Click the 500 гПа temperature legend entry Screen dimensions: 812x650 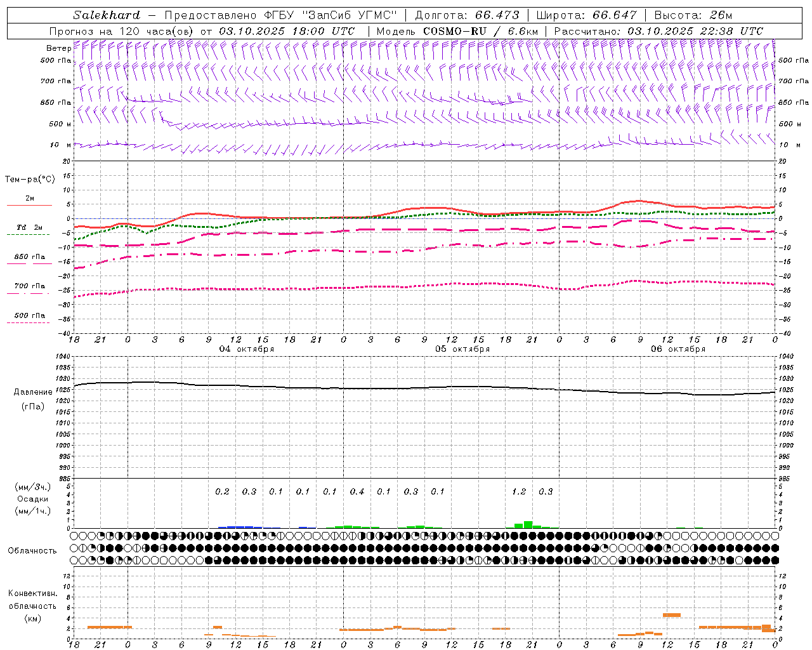pos(30,315)
